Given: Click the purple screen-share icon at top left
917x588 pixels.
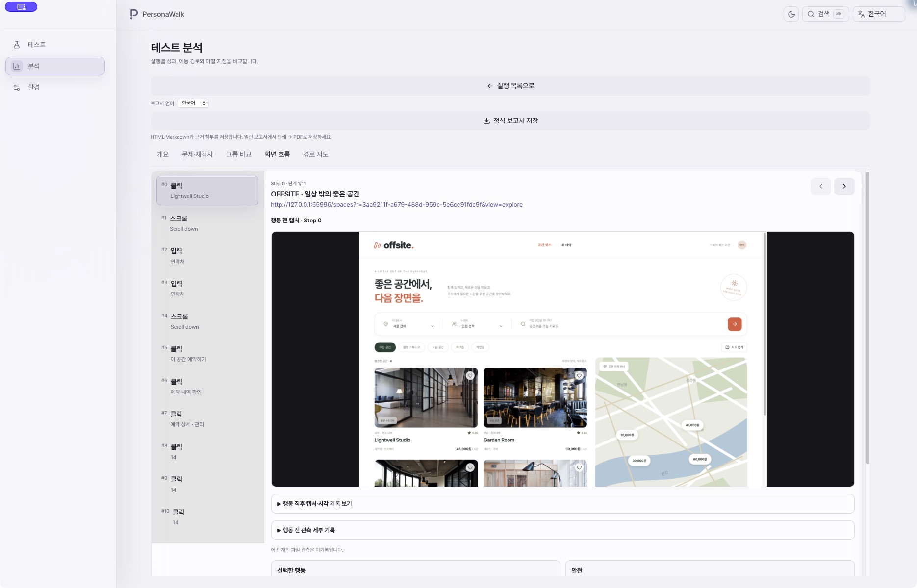Looking at the screenshot, I should tap(21, 7).
